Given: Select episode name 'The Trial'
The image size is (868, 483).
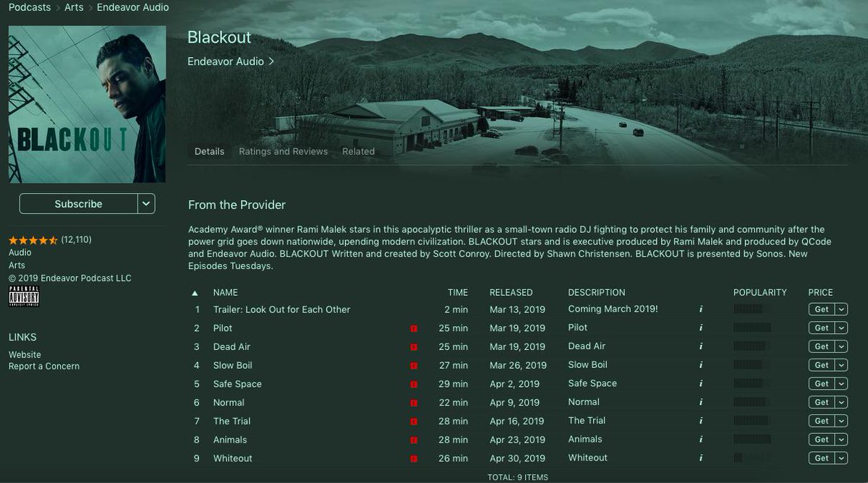Looking at the screenshot, I should 231,422.
